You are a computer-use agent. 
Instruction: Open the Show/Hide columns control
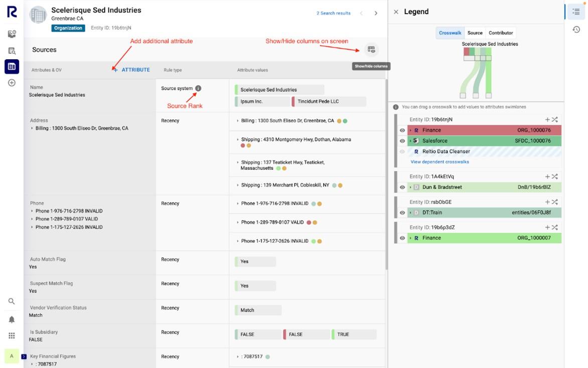[371, 50]
